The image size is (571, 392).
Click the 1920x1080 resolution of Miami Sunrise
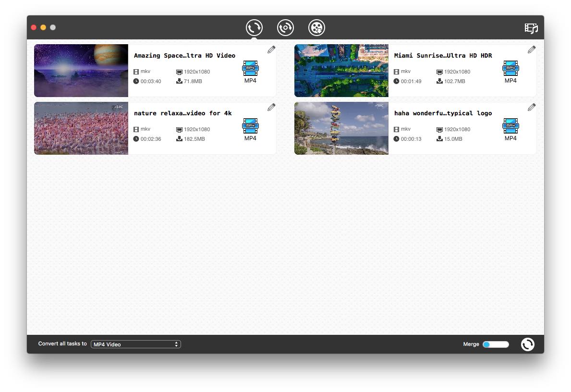click(457, 72)
